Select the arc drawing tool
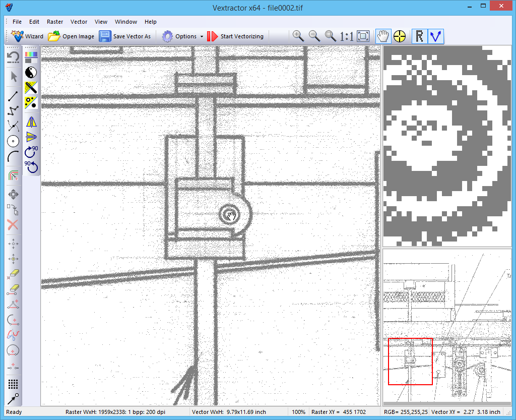The image size is (516, 420). pos(13,156)
